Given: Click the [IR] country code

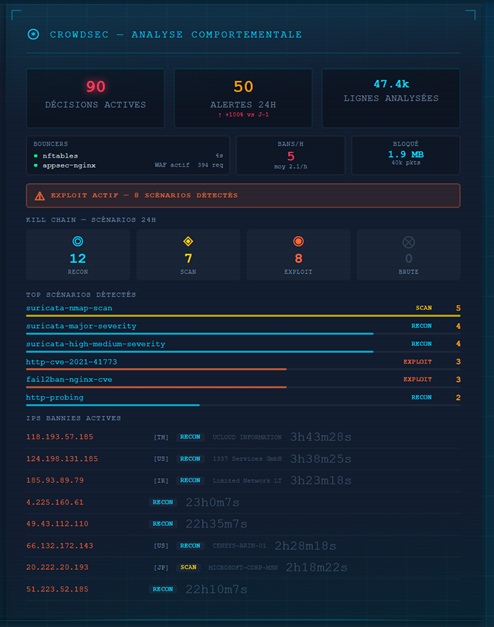Looking at the screenshot, I should click(161, 481).
